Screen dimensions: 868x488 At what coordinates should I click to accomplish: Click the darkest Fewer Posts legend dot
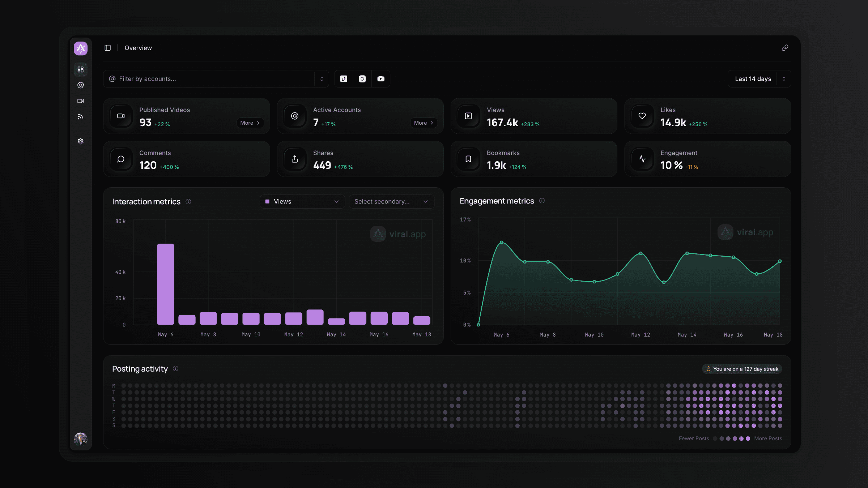[715, 438]
